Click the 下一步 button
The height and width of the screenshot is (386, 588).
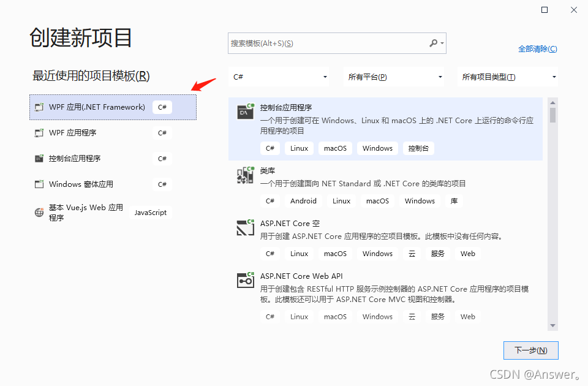(530, 350)
